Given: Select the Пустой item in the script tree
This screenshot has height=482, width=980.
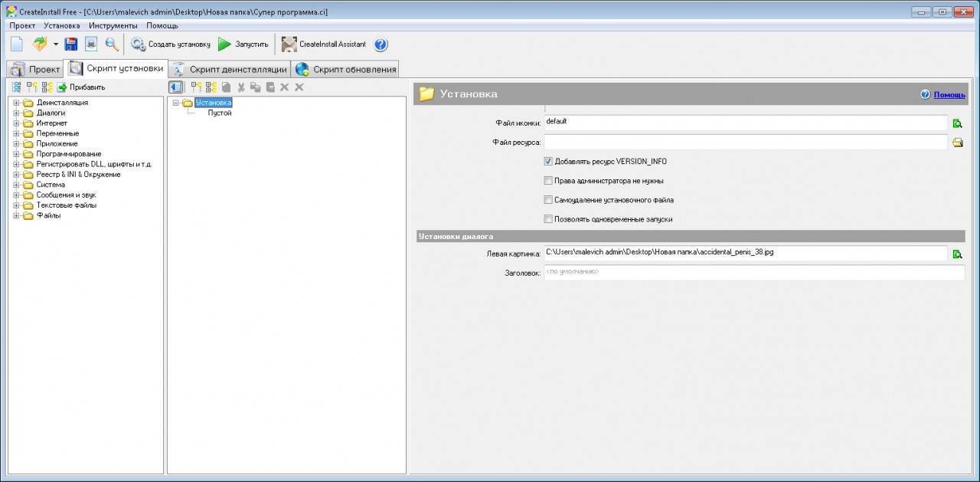Looking at the screenshot, I should (220, 113).
